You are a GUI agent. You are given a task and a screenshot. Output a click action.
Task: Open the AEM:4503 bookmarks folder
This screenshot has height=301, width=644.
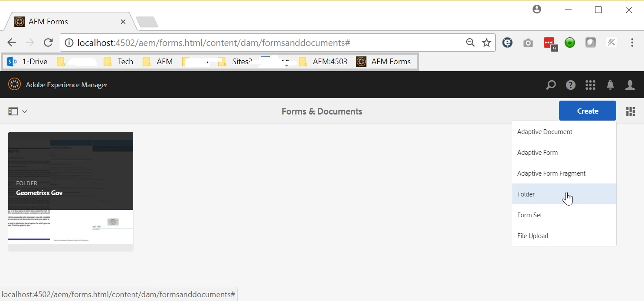click(323, 62)
